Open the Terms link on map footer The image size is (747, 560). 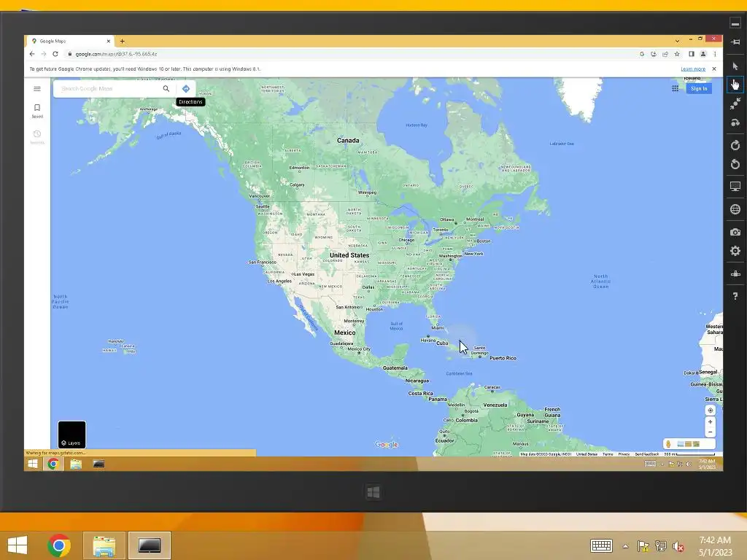(x=608, y=454)
